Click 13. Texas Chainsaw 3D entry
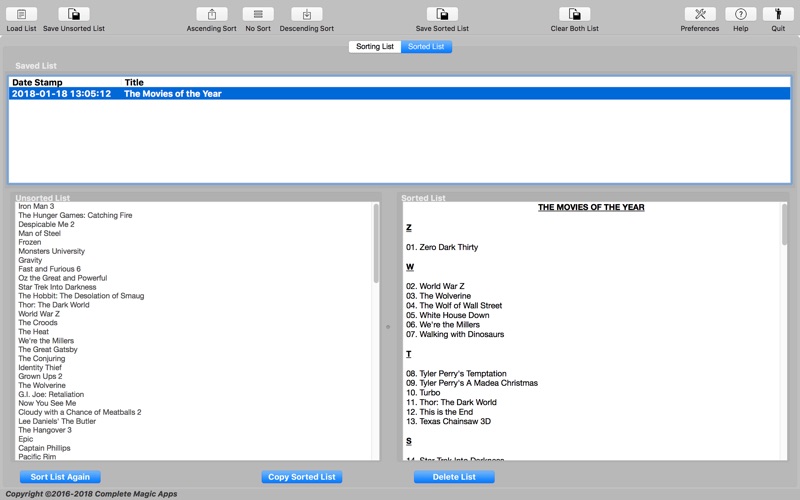The height and width of the screenshot is (500, 800). 448,421
